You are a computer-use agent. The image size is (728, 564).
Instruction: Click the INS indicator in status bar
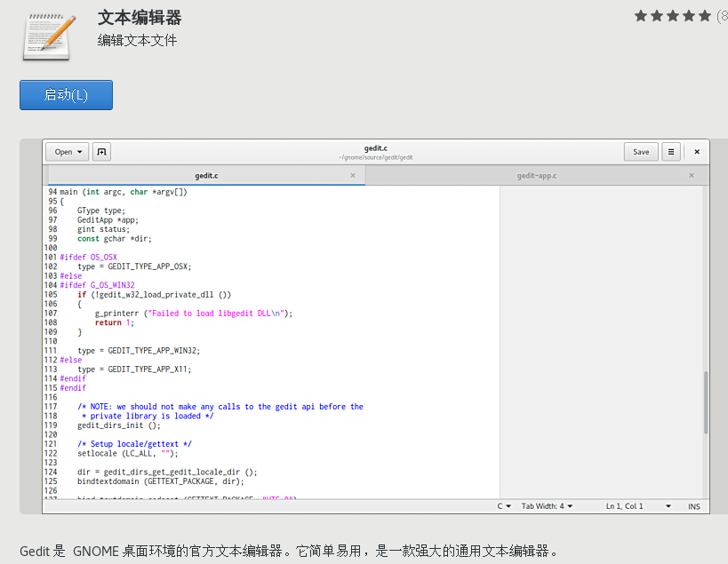click(x=694, y=506)
